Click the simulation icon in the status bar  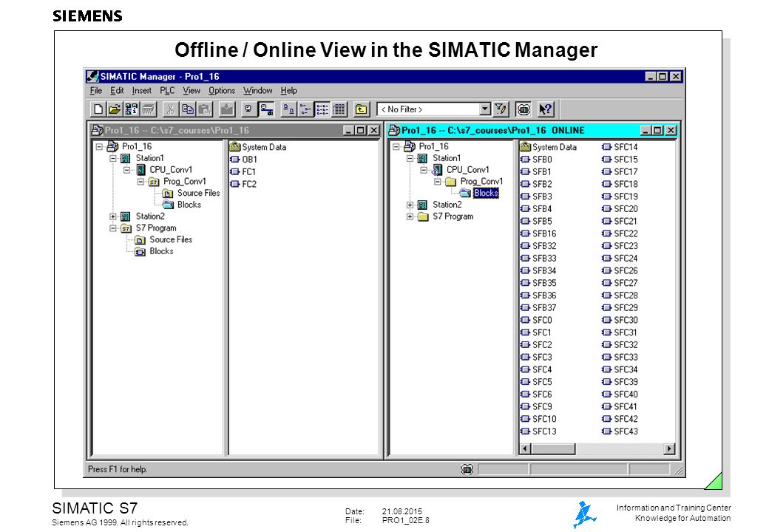click(467, 469)
